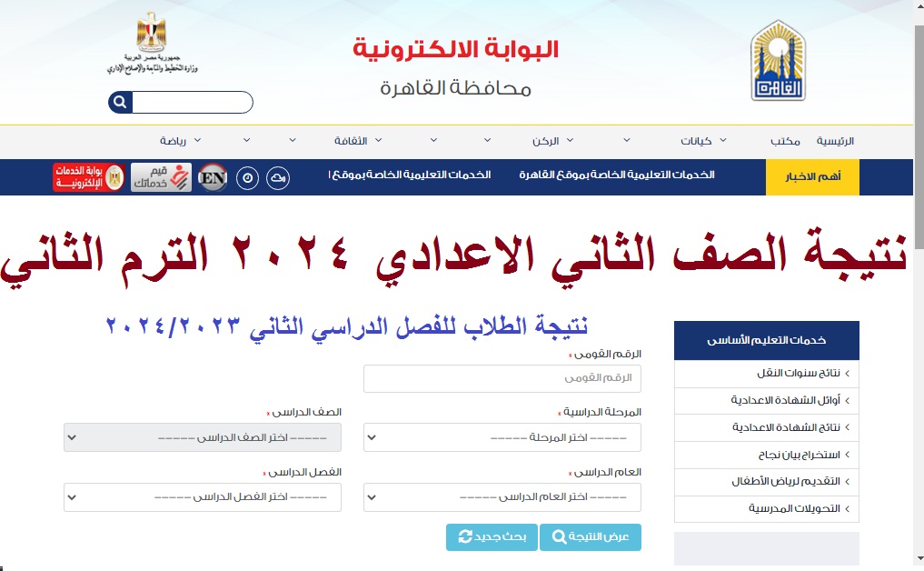Expand the الركن navigation menu
This screenshot has width=924, height=571.
tap(552, 141)
